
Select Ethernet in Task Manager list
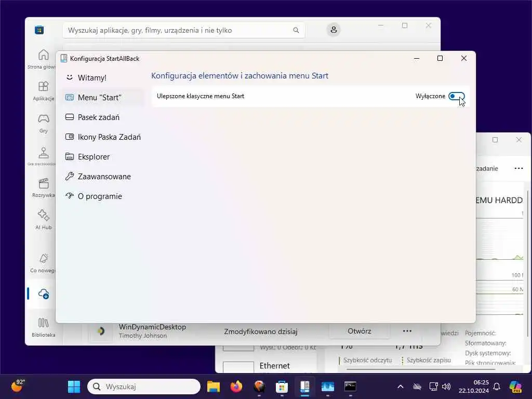[274, 366]
